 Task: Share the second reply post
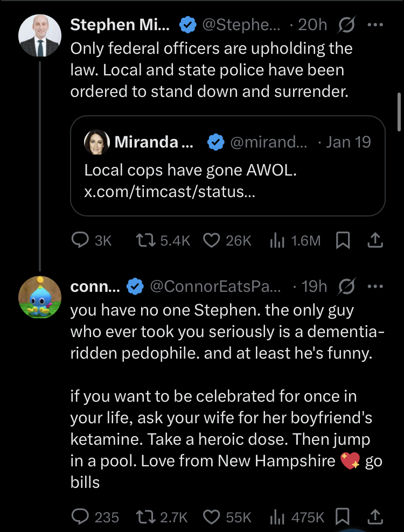[375, 517]
